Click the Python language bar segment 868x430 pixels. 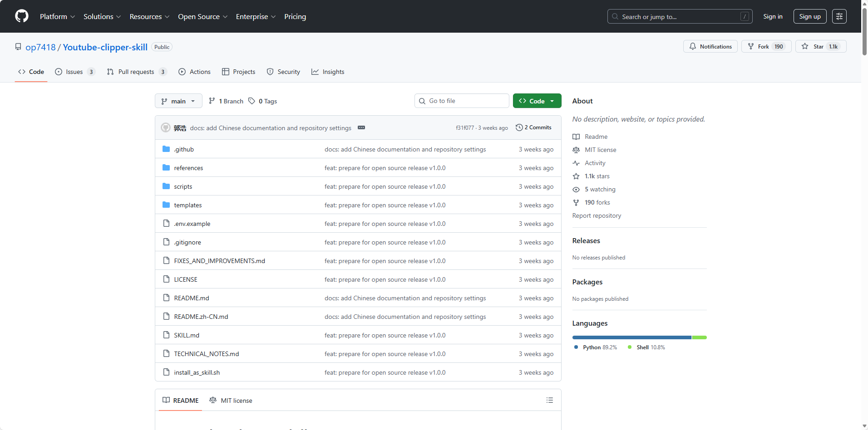631,337
